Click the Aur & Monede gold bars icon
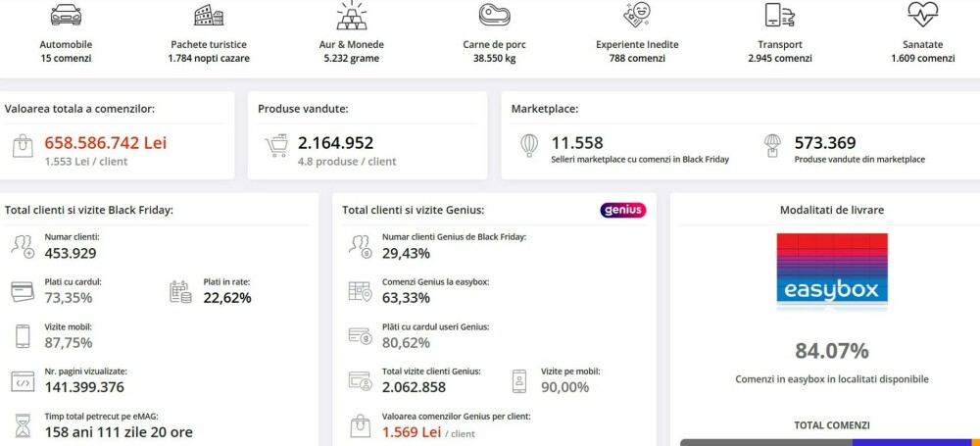Viewport: 980px width, 446px height. click(352, 15)
